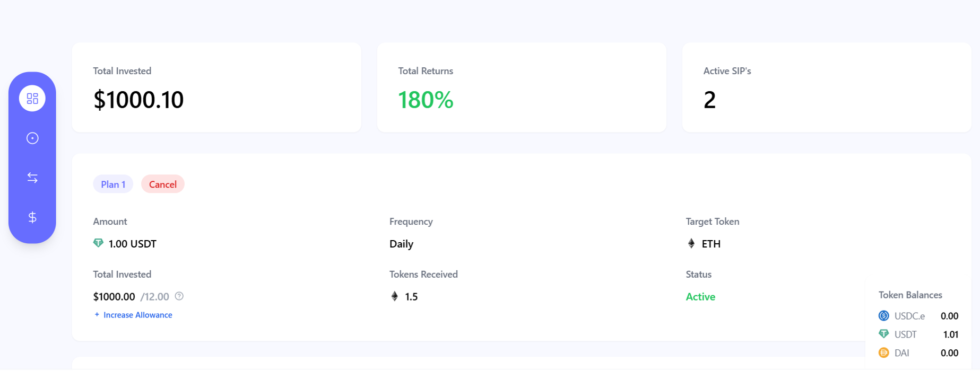This screenshot has width=980, height=371.
Task: Click the DAI coin icon in Token Balances
Action: pyautogui.click(x=884, y=352)
